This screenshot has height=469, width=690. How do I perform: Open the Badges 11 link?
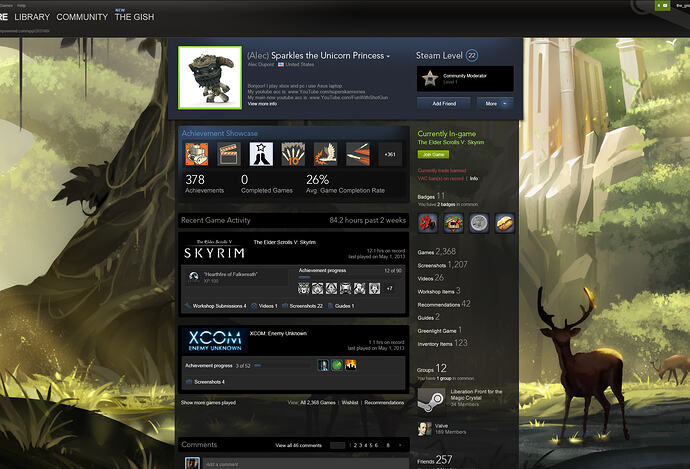point(431,196)
